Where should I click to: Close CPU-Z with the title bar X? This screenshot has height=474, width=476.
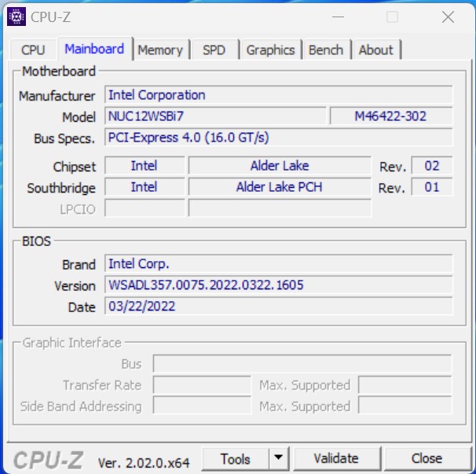448,17
